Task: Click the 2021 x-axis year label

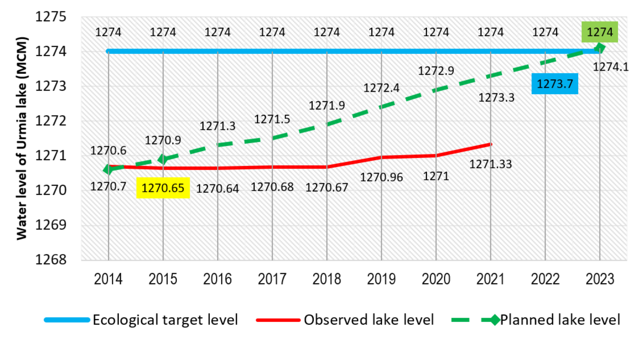Action: click(x=490, y=279)
